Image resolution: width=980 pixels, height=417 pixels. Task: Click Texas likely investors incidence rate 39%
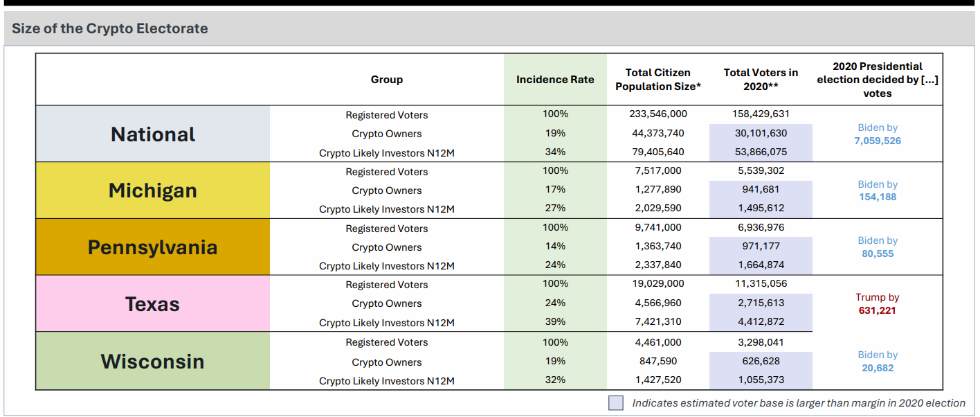[555, 322]
